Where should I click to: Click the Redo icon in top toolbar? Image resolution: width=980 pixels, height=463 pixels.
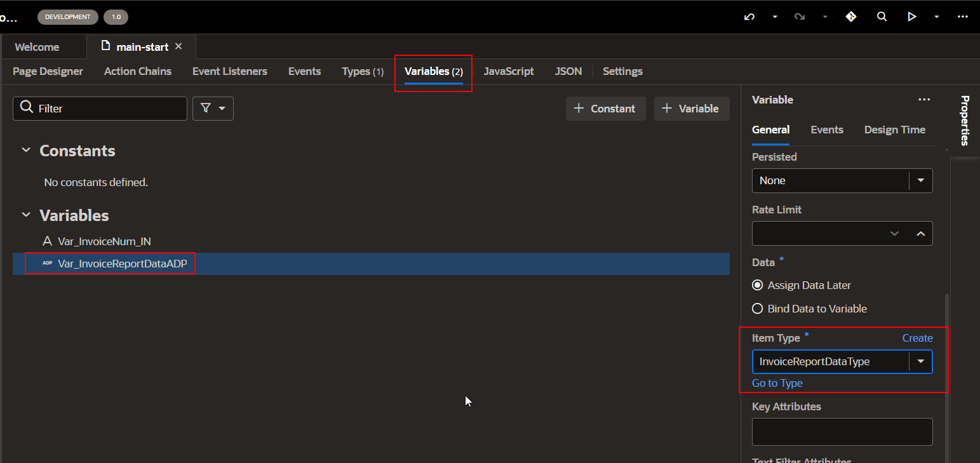click(x=800, y=17)
